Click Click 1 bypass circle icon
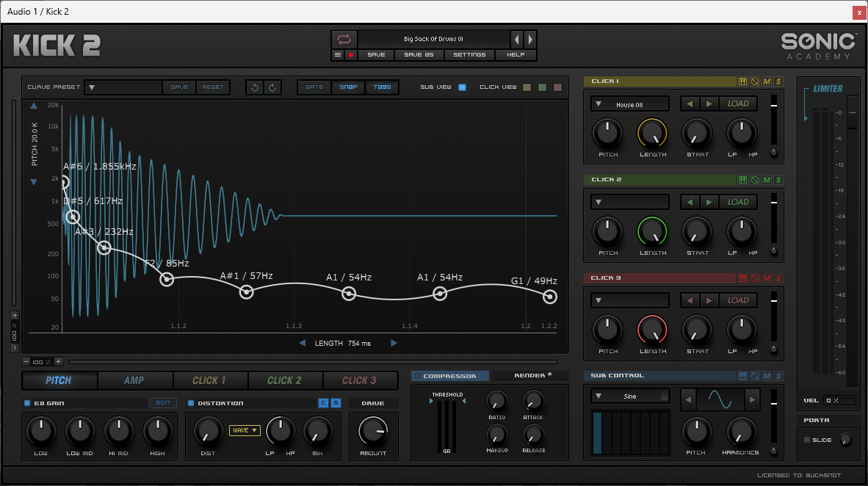868x486 pixels. [x=754, y=81]
